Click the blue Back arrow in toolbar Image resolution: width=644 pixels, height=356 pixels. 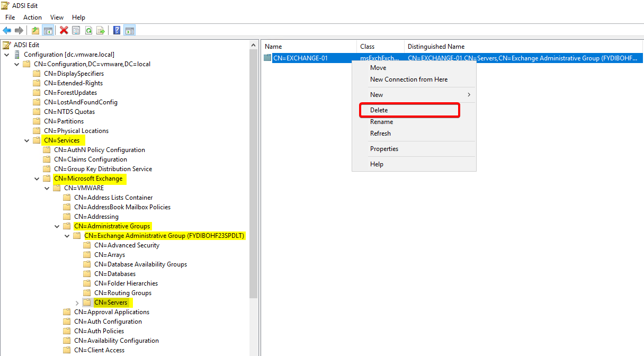[x=7, y=30]
